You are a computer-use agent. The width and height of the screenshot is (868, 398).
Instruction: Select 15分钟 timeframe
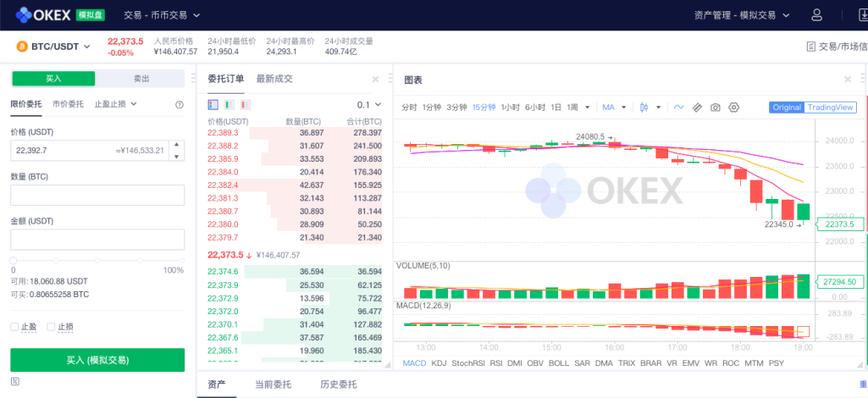click(x=484, y=108)
